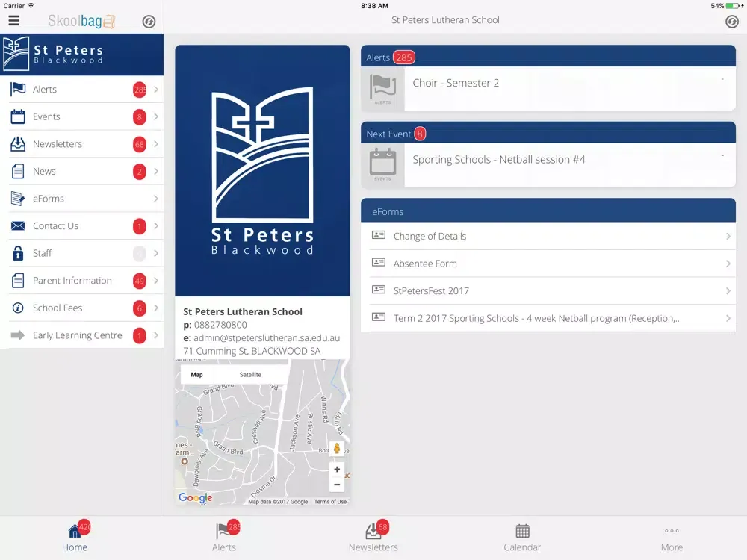Viewport: 747px width, 560px height.
Task: Click the address 71 Cumming St, BLACKWOOD SA
Action: pos(252,352)
